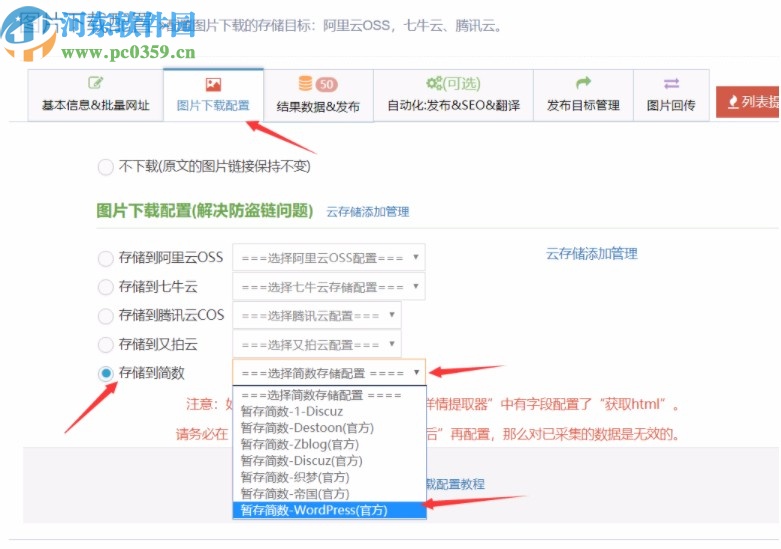Click the green share arrow icon

pos(583,82)
